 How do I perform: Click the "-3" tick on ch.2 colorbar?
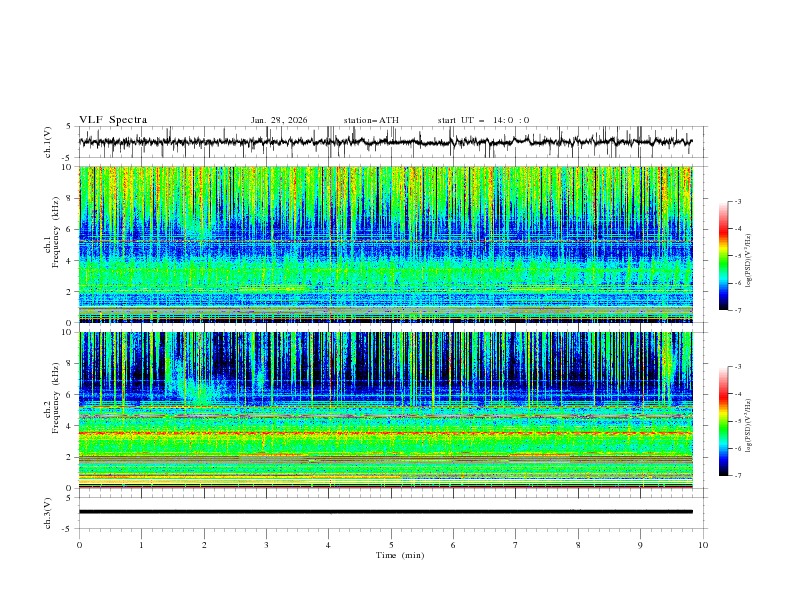click(x=738, y=367)
